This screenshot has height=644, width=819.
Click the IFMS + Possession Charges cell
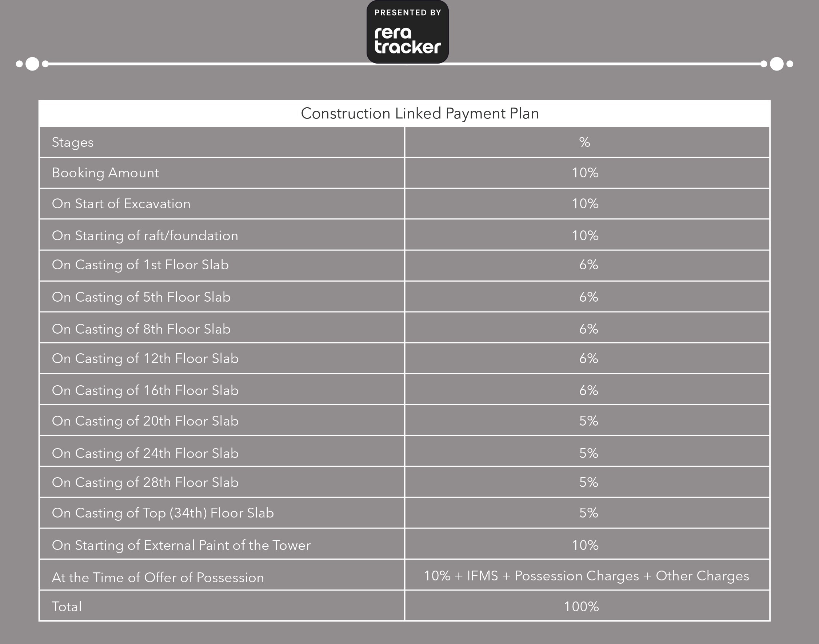586,576
